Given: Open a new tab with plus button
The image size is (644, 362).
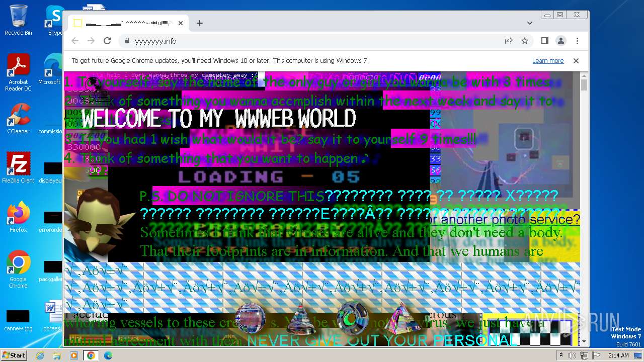Looking at the screenshot, I should click(200, 23).
